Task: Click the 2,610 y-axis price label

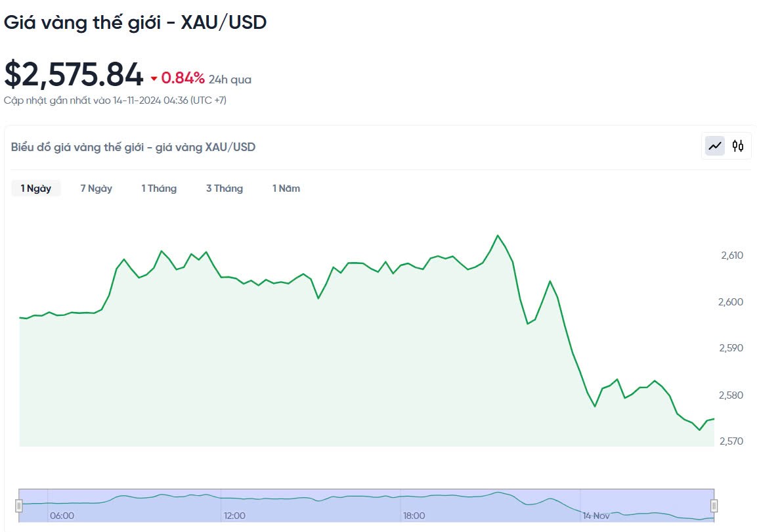Action: (731, 255)
